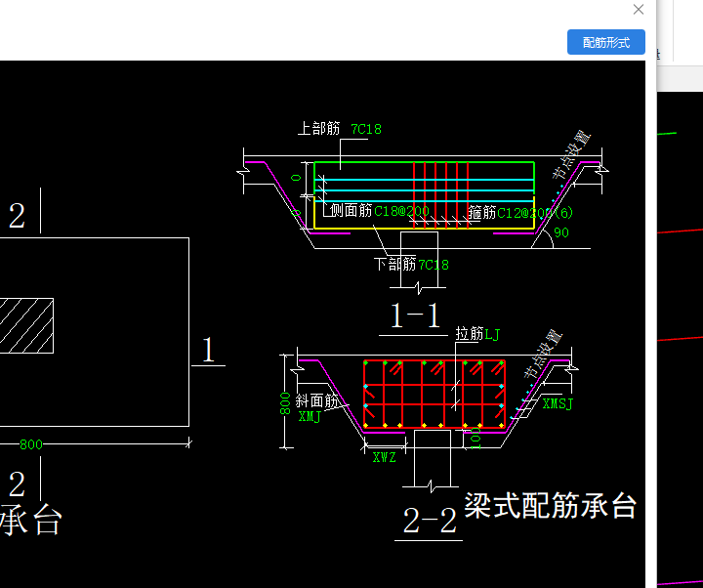Click the 梁式配筋承台 title text
The width and height of the screenshot is (703, 588).
tap(550, 506)
